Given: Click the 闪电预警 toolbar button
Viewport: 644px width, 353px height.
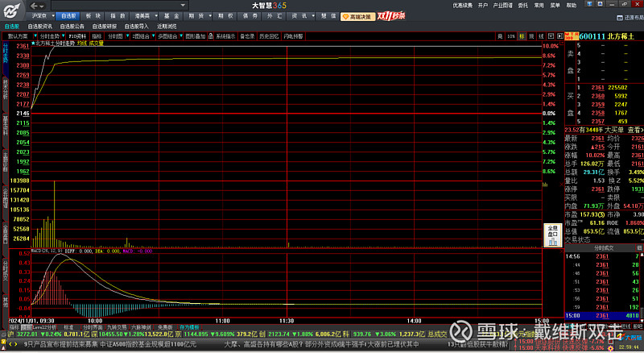Looking at the screenshot, I should click(x=293, y=36).
